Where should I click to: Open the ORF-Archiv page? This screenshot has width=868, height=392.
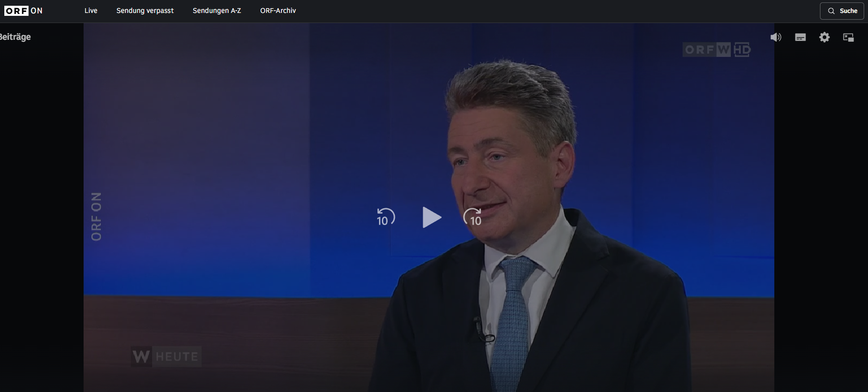point(278,11)
